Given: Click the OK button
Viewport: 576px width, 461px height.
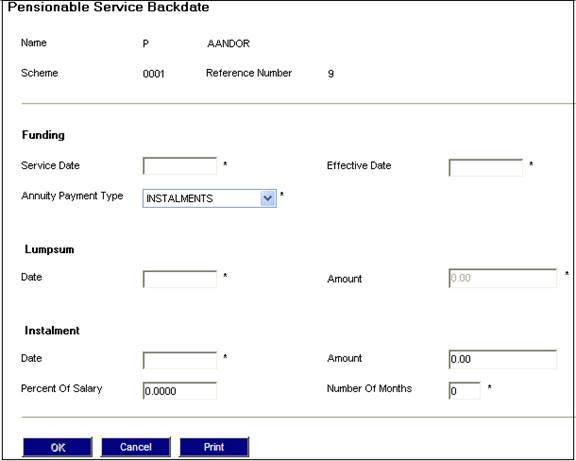Looking at the screenshot, I should point(57,447).
